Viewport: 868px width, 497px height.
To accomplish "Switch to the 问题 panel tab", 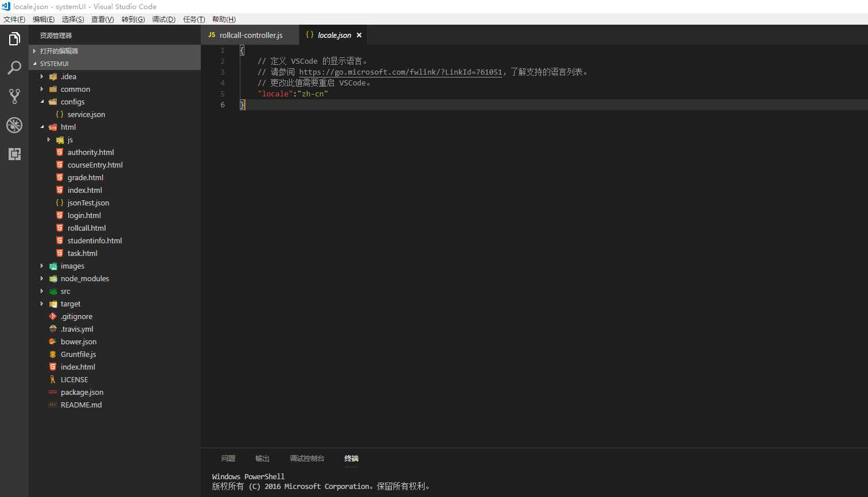I will pos(228,459).
